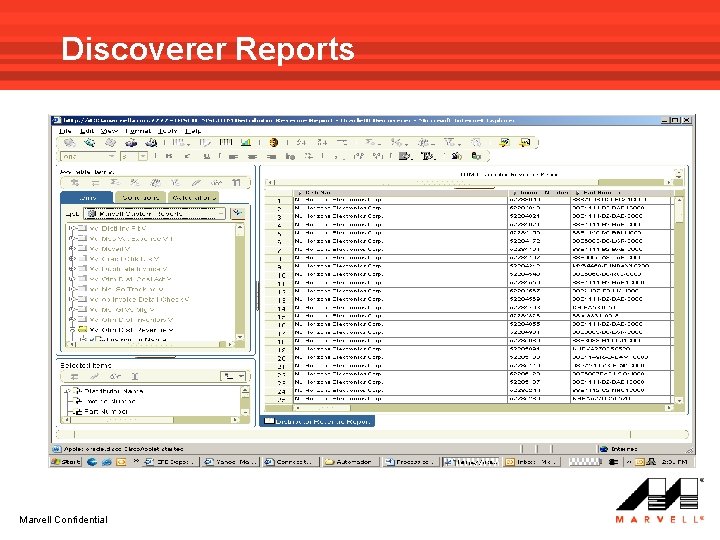Image resolution: width=720 pixels, height=540 pixels.
Task: Switch to the Items tab
Action: 87,197
